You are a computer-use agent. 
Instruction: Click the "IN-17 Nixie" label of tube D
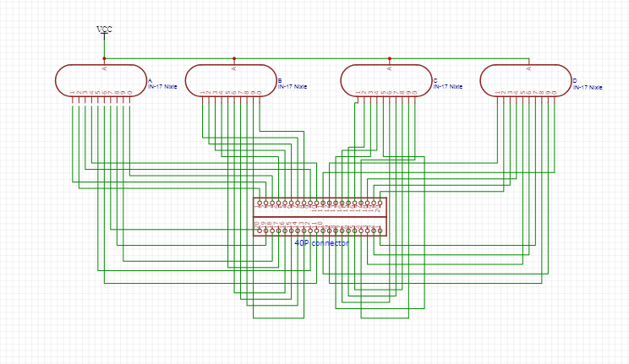[588, 87]
